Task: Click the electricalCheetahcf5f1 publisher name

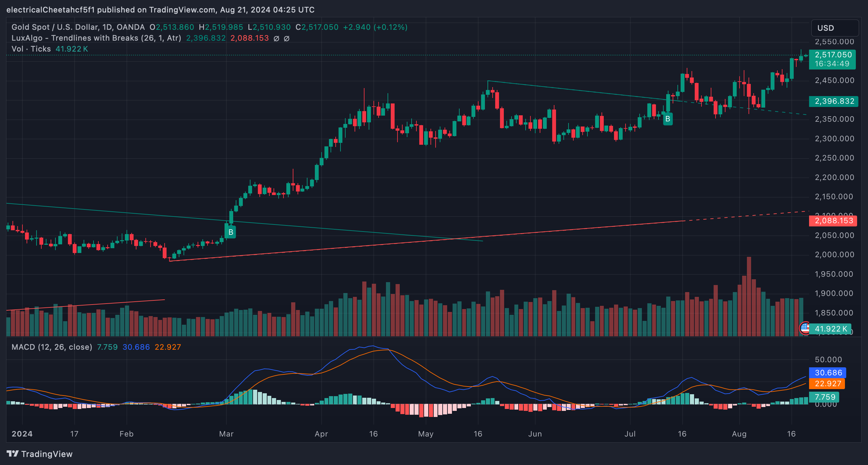Action: (x=51, y=10)
